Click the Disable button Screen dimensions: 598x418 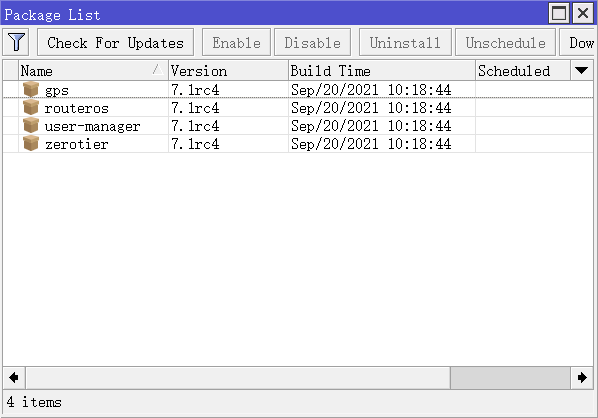click(312, 42)
